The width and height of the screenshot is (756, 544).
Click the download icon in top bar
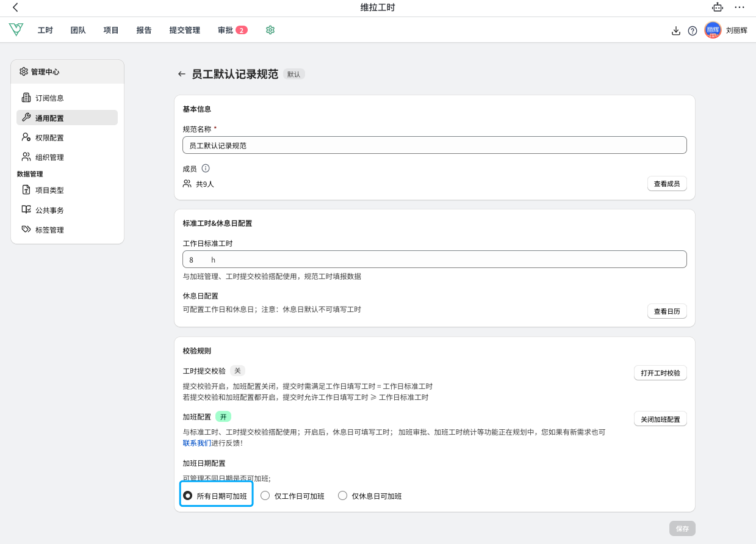coord(675,31)
